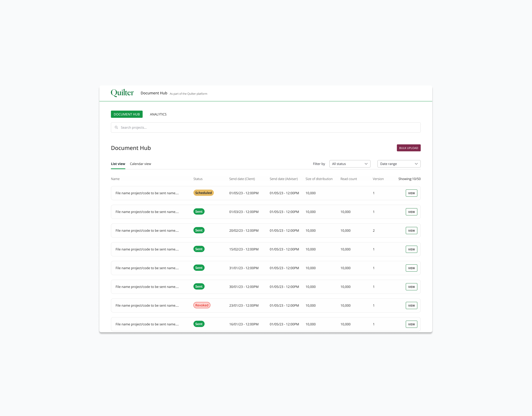The image size is (532, 416).
Task: Switch to Calendar view
Action: tap(140, 164)
